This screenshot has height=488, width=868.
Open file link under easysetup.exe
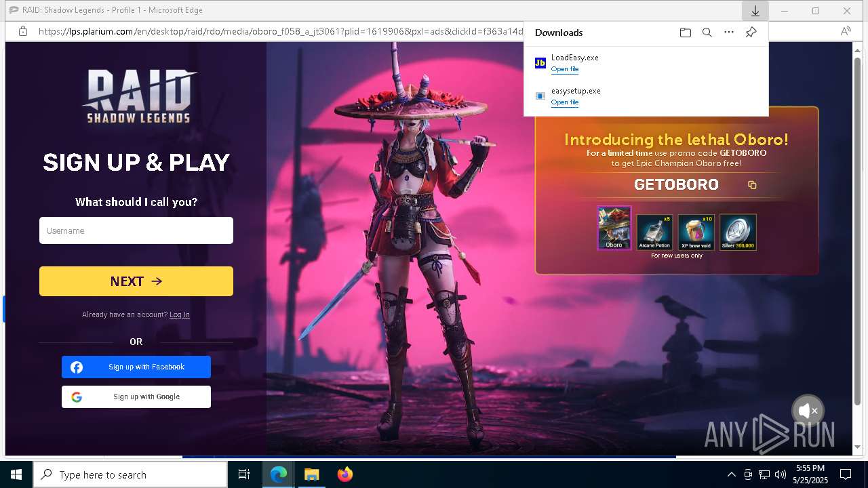(565, 102)
